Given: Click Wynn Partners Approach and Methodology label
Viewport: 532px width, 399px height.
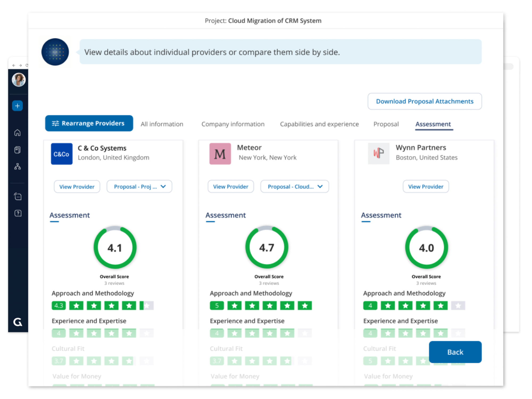Looking at the screenshot, I should 404,293.
